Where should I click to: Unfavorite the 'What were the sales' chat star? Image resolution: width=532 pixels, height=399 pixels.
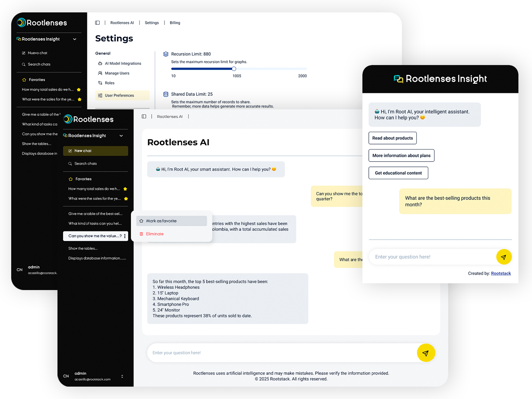pos(125,198)
